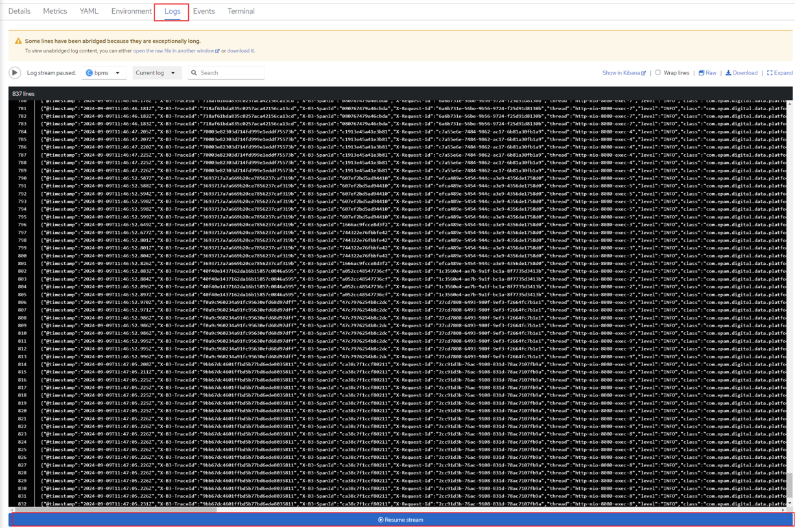
Task: Click the play icon to resume log stream
Action: point(14,73)
